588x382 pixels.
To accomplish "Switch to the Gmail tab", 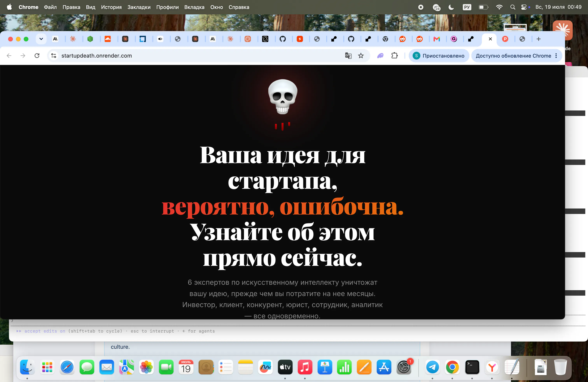I will (437, 39).
